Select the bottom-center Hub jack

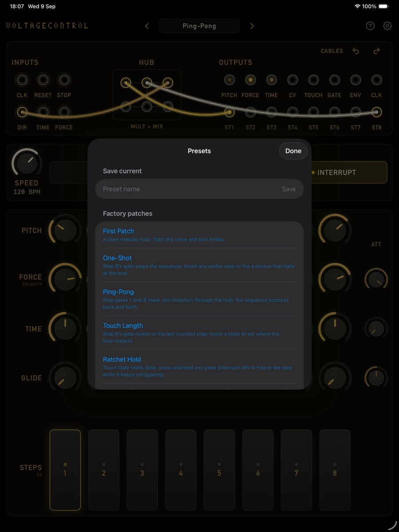(147, 106)
